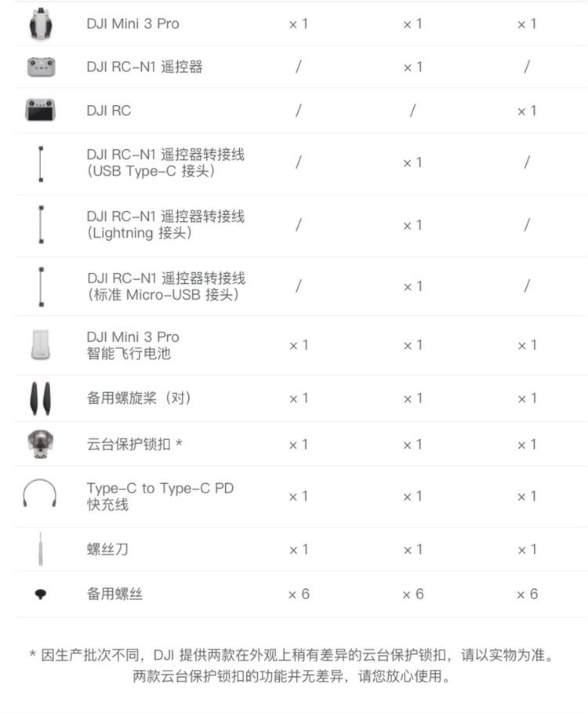
Task: Click the Type-C PD fast charging cable icon
Action: (x=40, y=493)
